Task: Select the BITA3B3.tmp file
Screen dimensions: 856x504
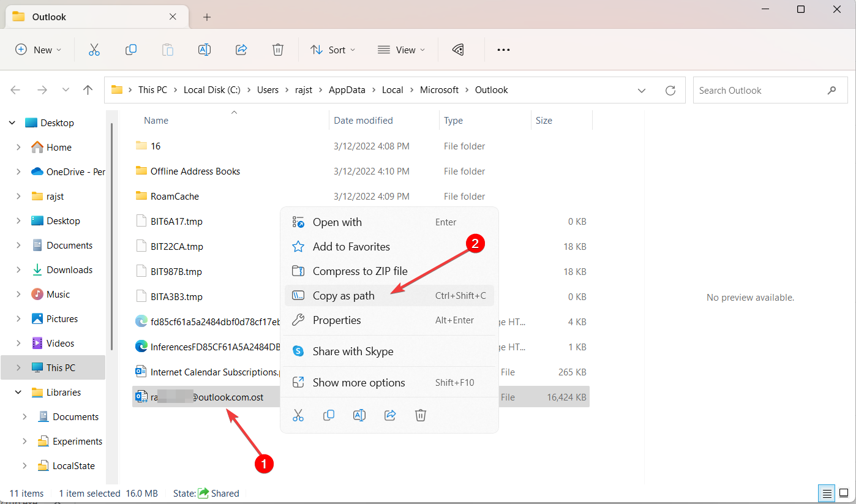Action: 176,297
